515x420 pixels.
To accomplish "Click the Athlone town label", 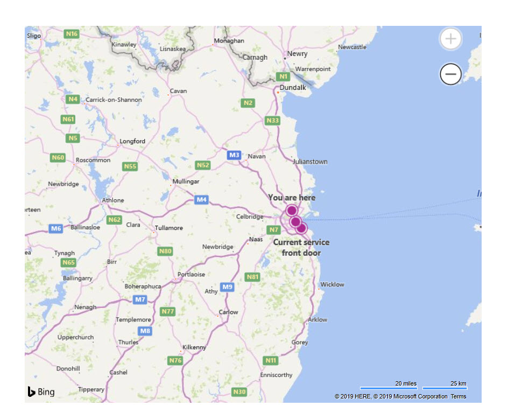I will point(113,200).
